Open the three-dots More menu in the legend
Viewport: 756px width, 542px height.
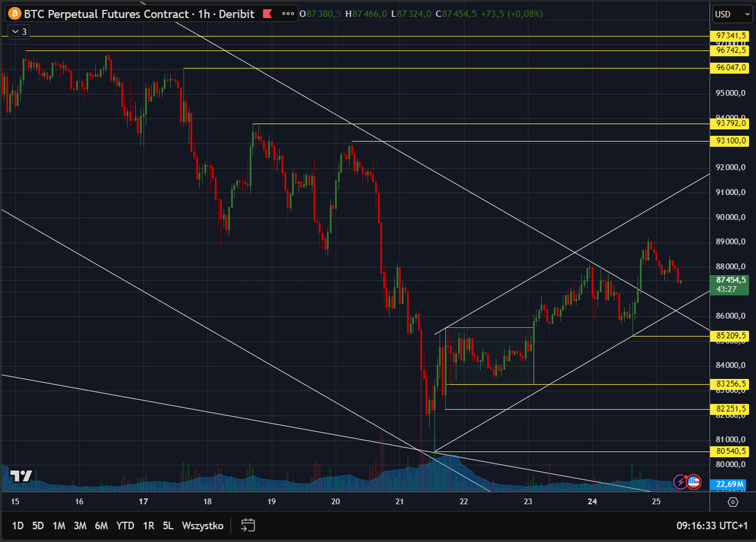point(288,13)
